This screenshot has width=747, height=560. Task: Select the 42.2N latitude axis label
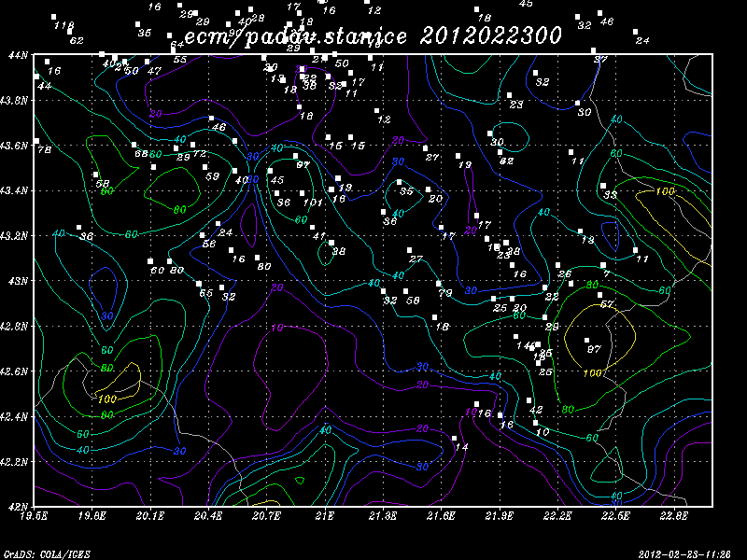[14, 462]
